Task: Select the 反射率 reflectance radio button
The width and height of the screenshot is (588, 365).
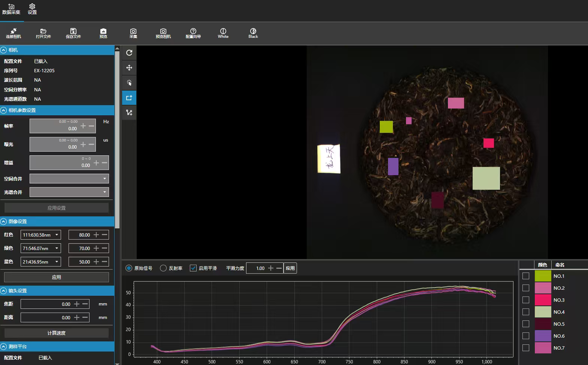Action: click(163, 268)
